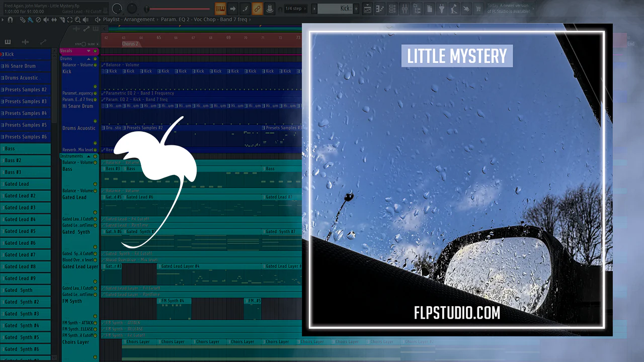Select the Mute tool
Image resolution: width=644 pixels, height=362 pixels.
coord(46,20)
